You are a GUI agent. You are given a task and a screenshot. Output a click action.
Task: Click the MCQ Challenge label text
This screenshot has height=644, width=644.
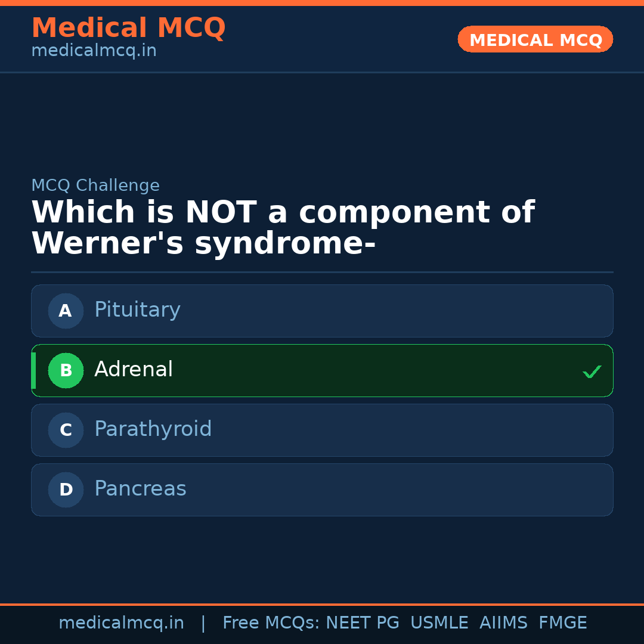[x=95, y=185]
